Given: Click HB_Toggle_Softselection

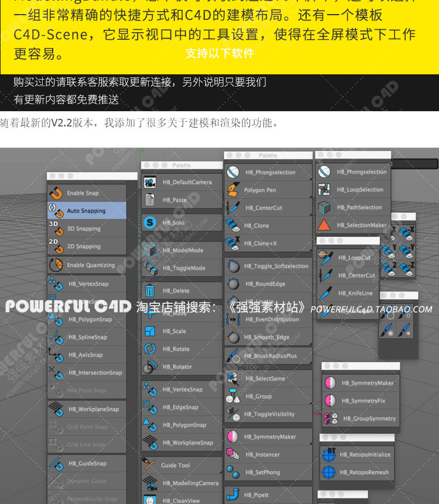Looking at the screenshot, I should (268, 266).
